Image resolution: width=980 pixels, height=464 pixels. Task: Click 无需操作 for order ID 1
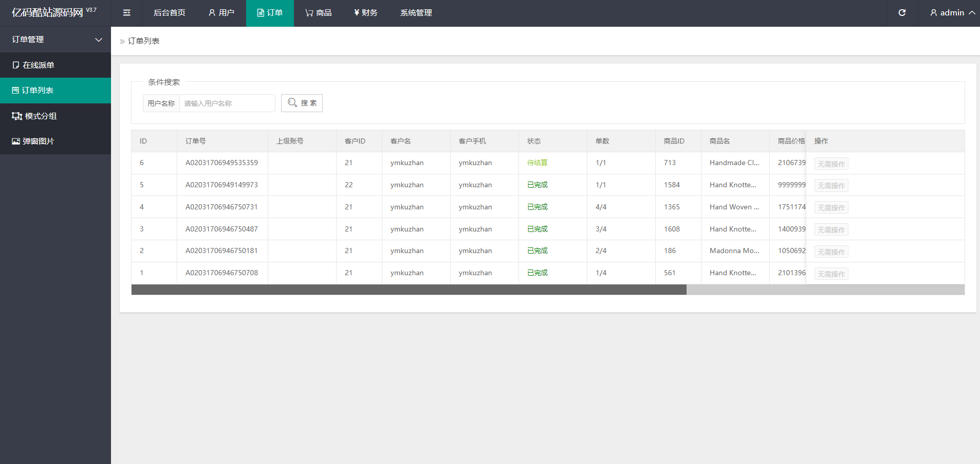coord(831,274)
